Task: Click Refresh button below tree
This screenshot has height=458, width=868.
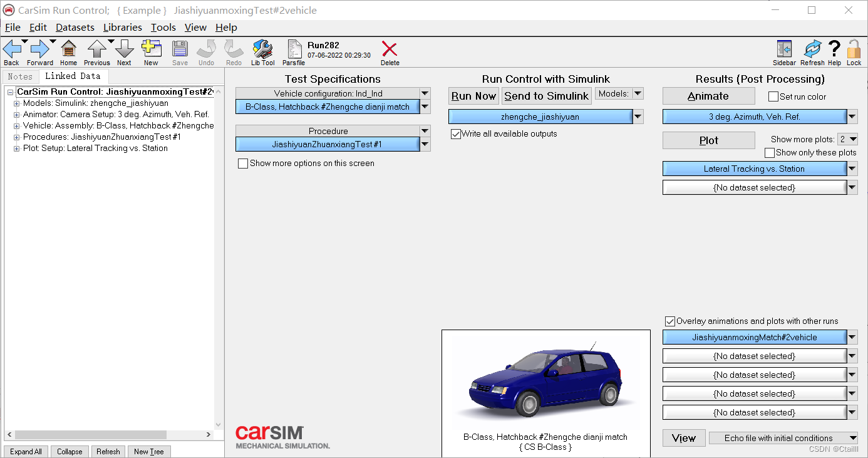Action: tap(108, 452)
